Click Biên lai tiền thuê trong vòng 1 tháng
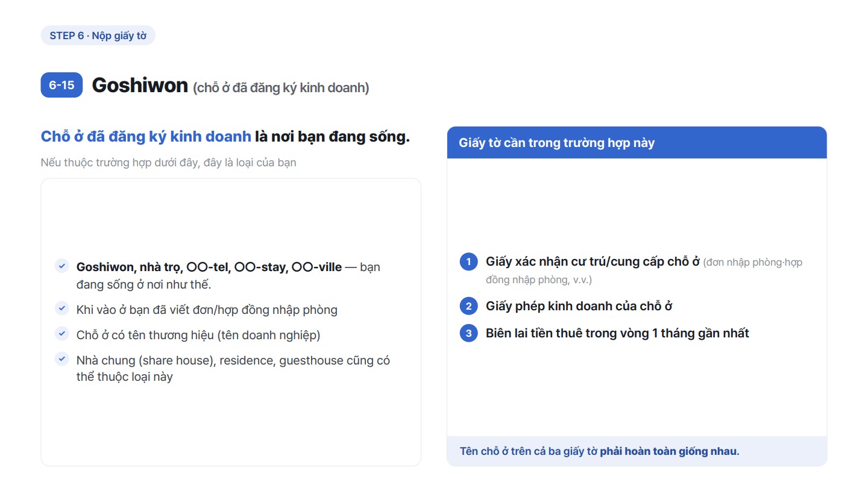 (x=617, y=333)
